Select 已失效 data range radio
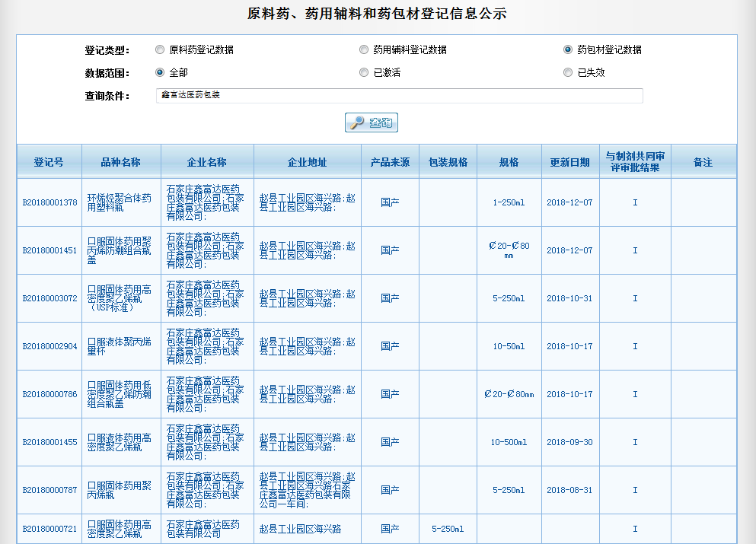This screenshot has width=756, height=544. coord(568,73)
